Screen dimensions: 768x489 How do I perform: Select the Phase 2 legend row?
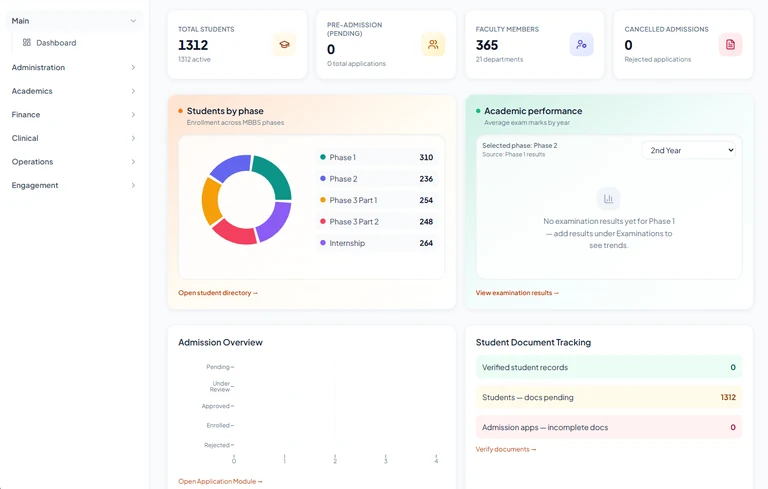376,179
